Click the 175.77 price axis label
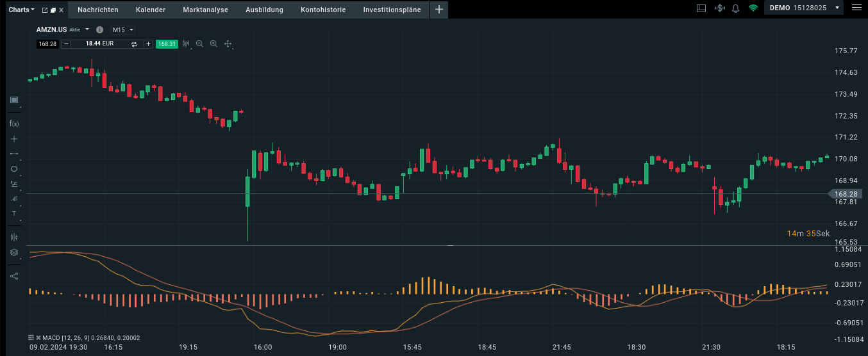This screenshot has height=356, width=868. click(846, 51)
